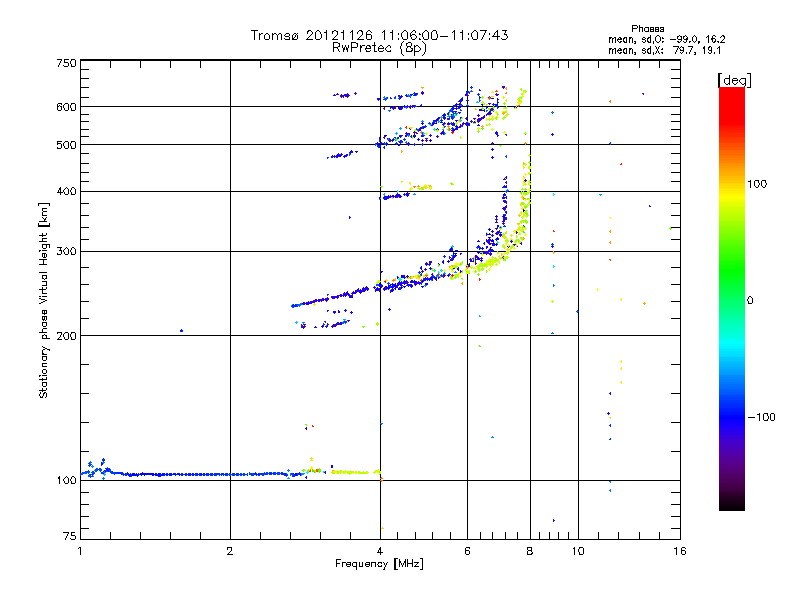The height and width of the screenshot is (600, 800).
Task: Click the isolated blue point near 200 km
Action: (x=181, y=331)
